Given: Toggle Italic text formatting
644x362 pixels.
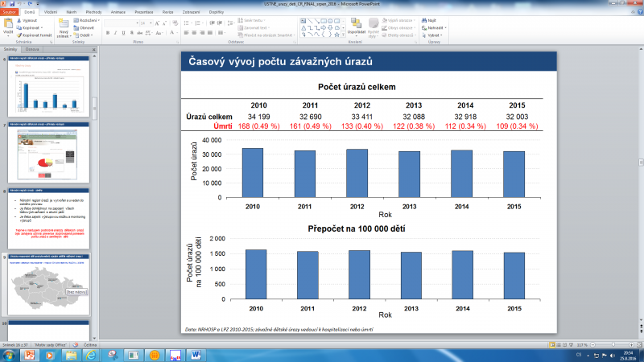Looking at the screenshot, I should (x=116, y=34).
